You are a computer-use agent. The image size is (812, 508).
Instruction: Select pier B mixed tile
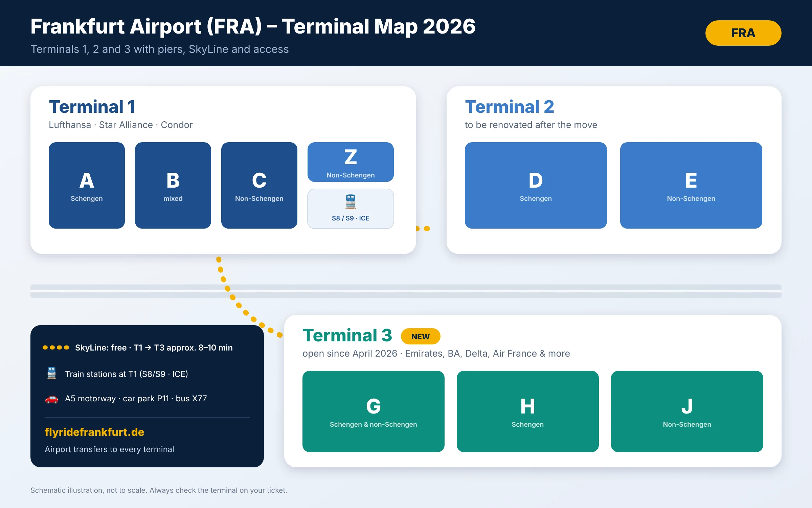[x=173, y=185]
